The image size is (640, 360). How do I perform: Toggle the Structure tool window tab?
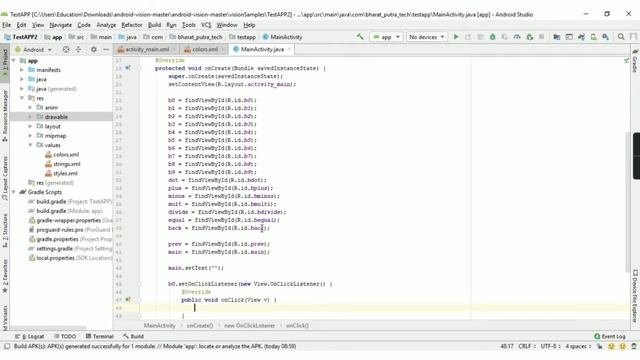pos(5,230)
